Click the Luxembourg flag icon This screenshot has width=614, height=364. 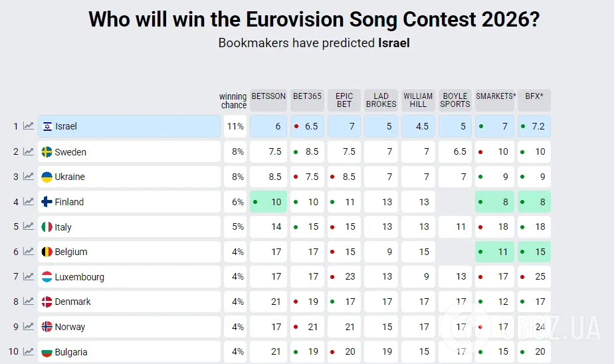point(47,277)
